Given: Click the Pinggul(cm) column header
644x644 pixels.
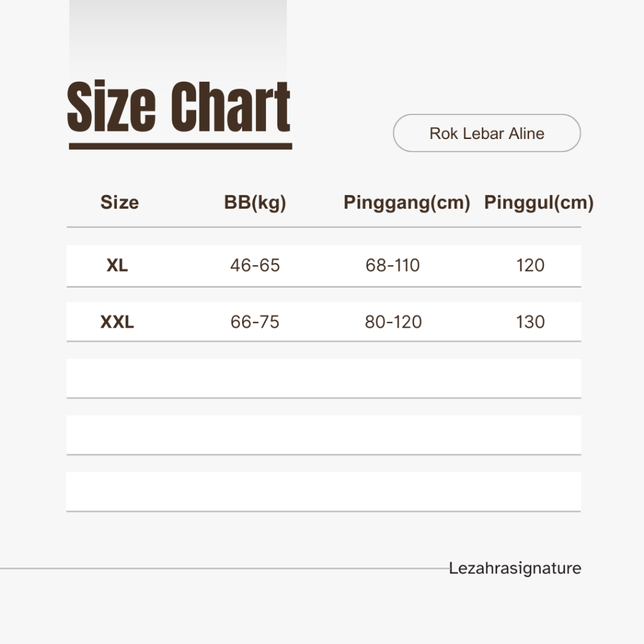Looking at the screenshot, I should (539, 203).
